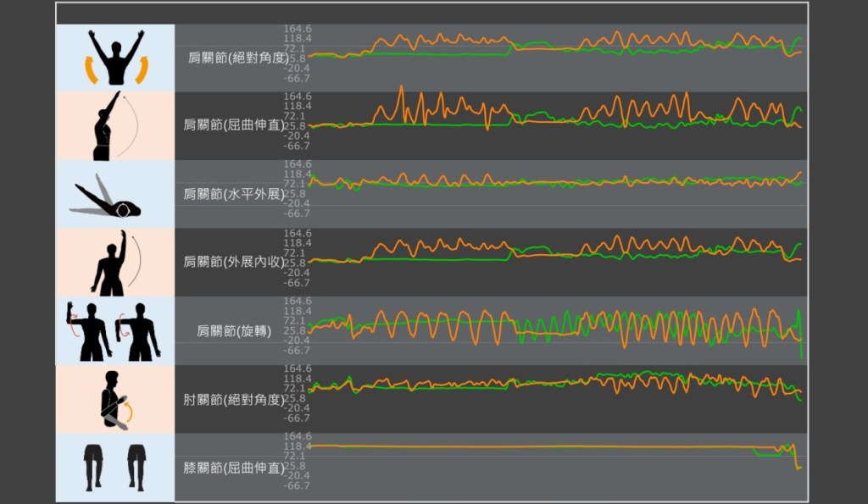This screenshot has width=868, height=504.
Task: Click the flat knee flexion-extension chart line
Action: [555, 446]
